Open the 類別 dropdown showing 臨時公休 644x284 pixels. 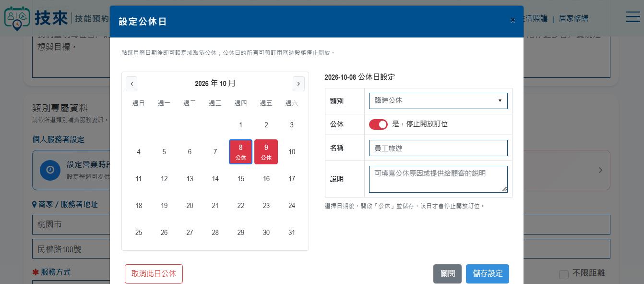click(438, 101)
